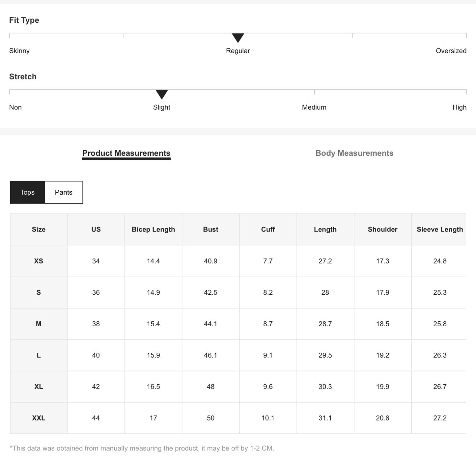The image size is (476, 462).
Task: Click the US size 40 cell
Action: coord(96,355)
